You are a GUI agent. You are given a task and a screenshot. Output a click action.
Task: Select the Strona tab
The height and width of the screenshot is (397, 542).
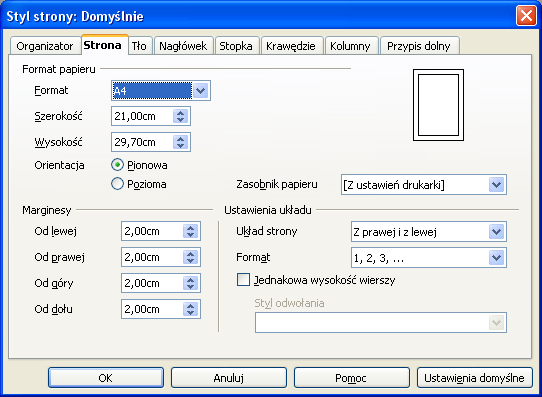105,45
